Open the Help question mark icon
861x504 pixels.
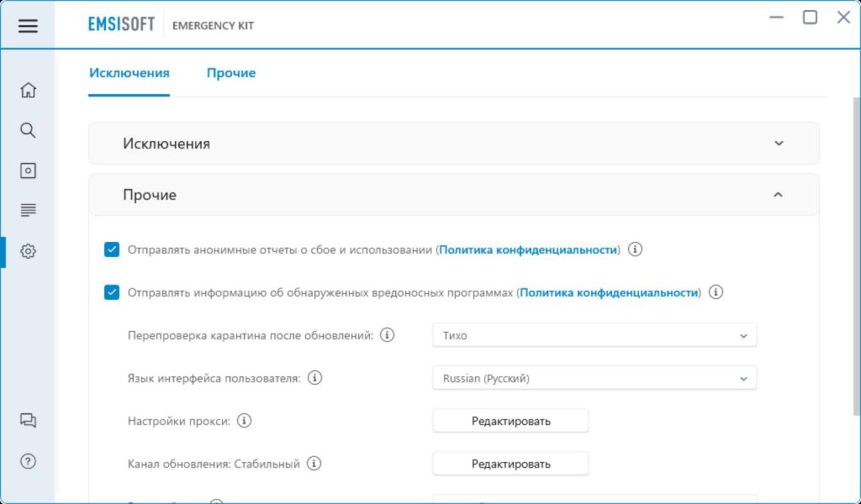point(28,461)
